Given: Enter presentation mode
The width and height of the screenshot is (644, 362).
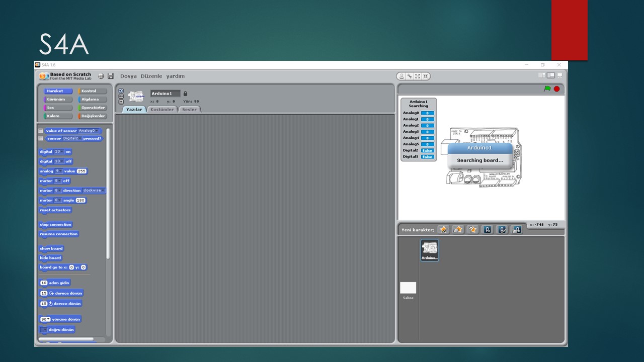Looking at the screenshot, I should (560, 75).
